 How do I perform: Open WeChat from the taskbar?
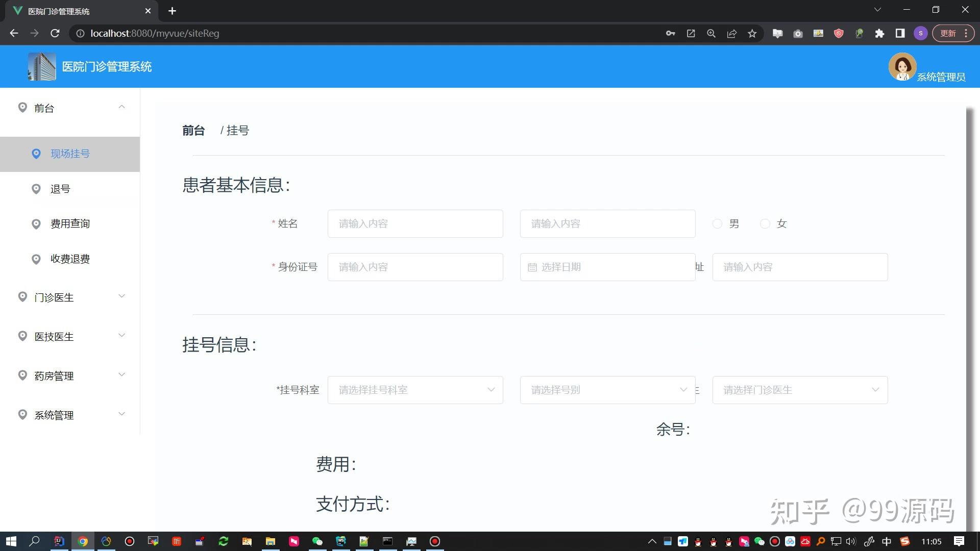click(317, 541)
